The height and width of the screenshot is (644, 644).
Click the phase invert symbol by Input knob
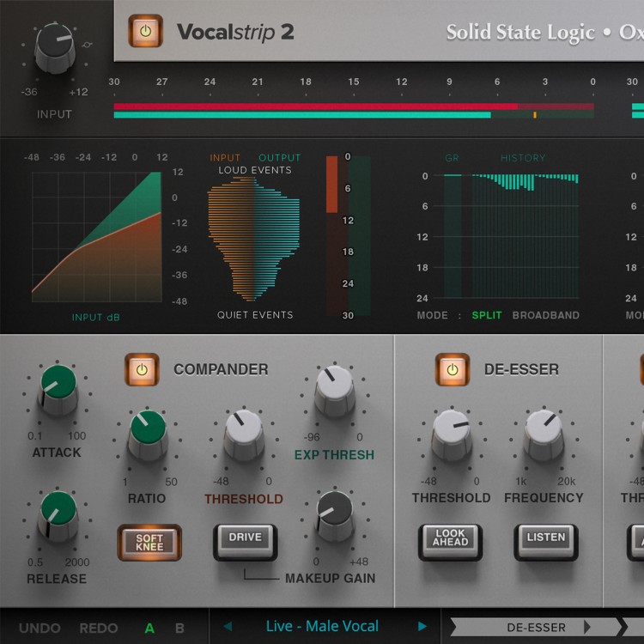click(x=87, y=45)
